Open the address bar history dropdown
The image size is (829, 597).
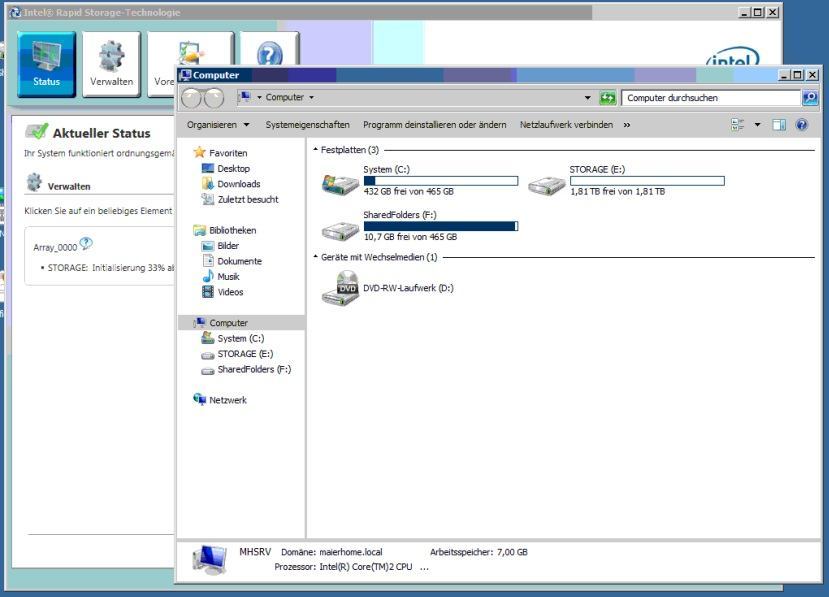(587, 98)
